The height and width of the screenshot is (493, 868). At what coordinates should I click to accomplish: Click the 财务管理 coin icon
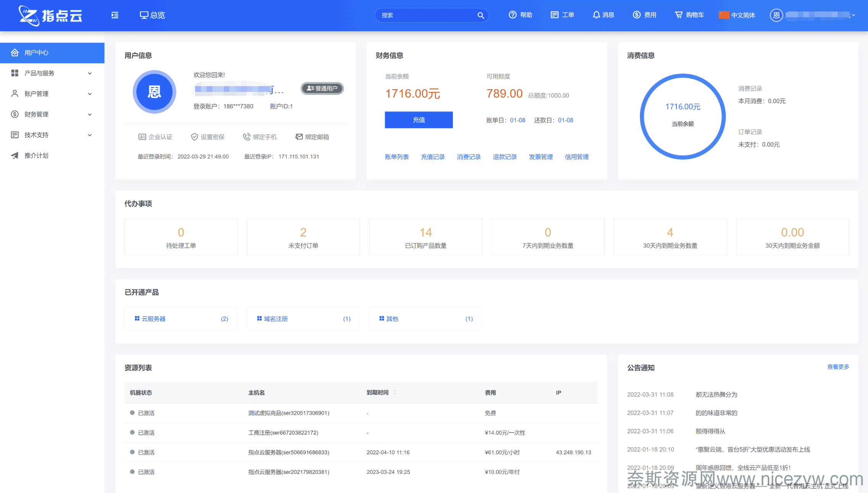coord(15,114)
